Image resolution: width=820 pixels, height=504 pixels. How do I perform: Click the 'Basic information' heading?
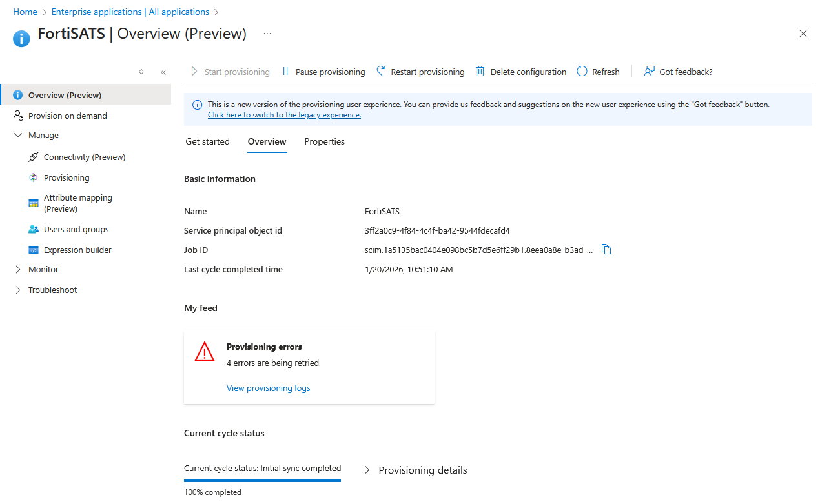[x=220, y=179]
